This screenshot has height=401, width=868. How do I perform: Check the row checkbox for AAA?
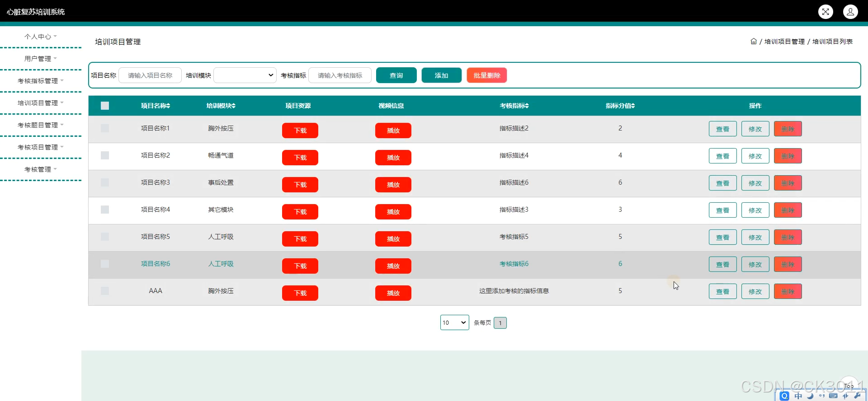105,291
